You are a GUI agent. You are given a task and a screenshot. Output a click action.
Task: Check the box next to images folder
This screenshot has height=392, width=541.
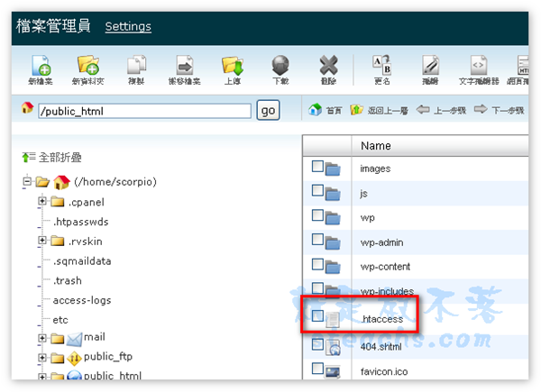coord(317,168)
